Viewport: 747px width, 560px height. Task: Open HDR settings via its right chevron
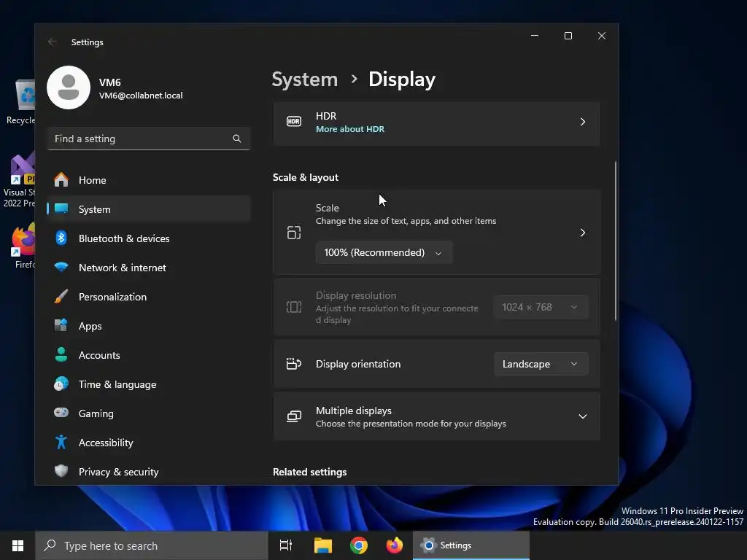[x=583, y=122]
